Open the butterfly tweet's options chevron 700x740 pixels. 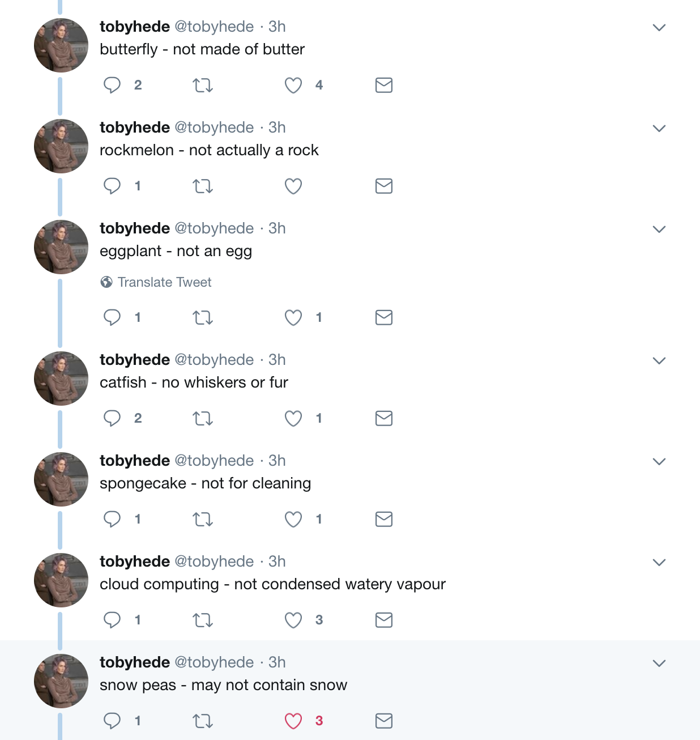click(659, 27)
